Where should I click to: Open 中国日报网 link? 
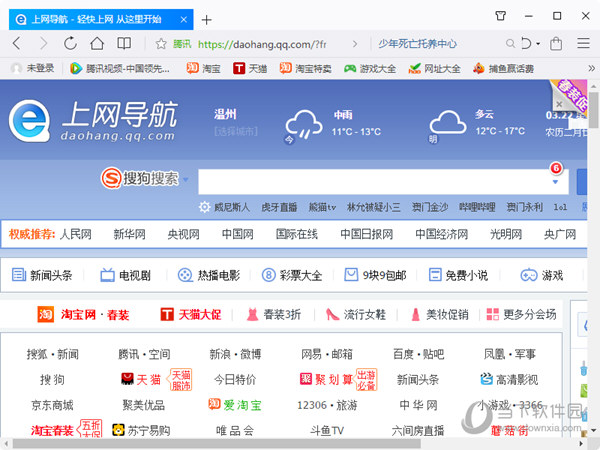click(x=367, y=234)
